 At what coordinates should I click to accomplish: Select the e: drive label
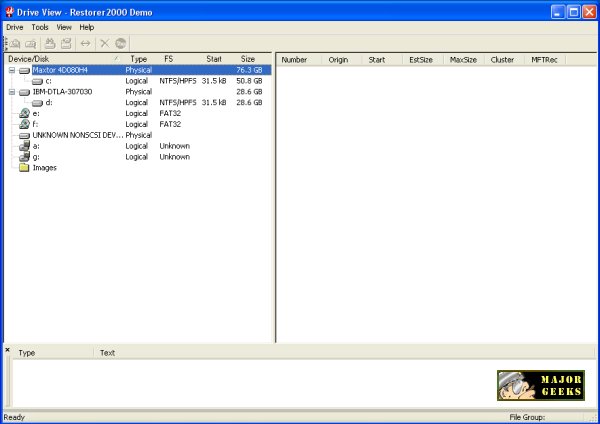36,114
